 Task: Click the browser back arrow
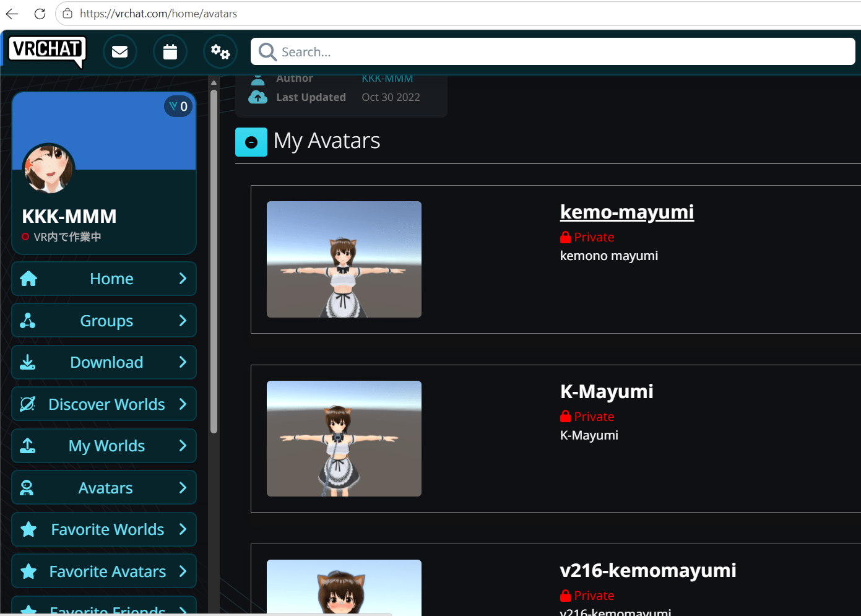[12, 14]
